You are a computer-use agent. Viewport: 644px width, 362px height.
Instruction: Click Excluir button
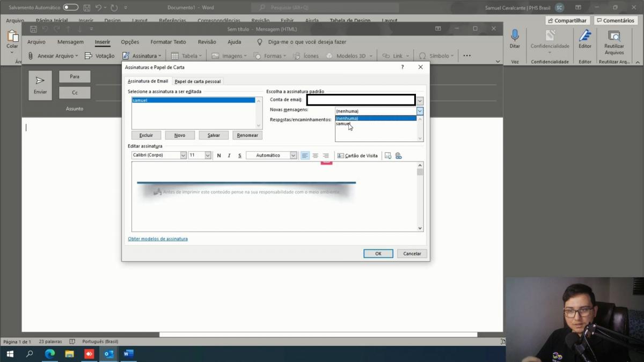(146, 135)
